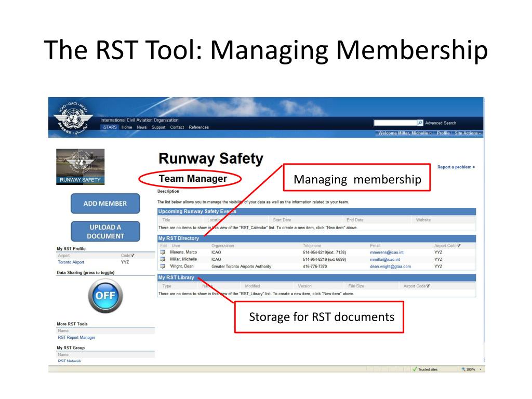Open the Toronto Airport link
The height and width of the screenshot is (399, 532).
click(x=71, y=262)
